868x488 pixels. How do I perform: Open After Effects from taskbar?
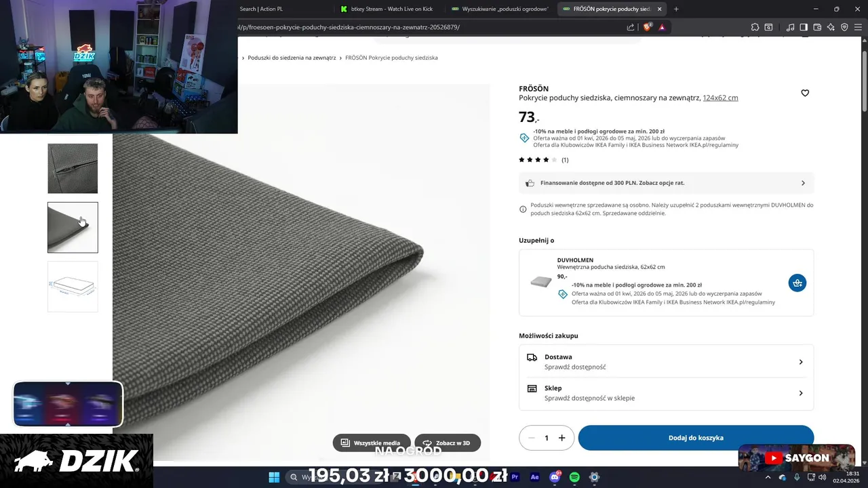pyautogui.click(x=535, y=477)
